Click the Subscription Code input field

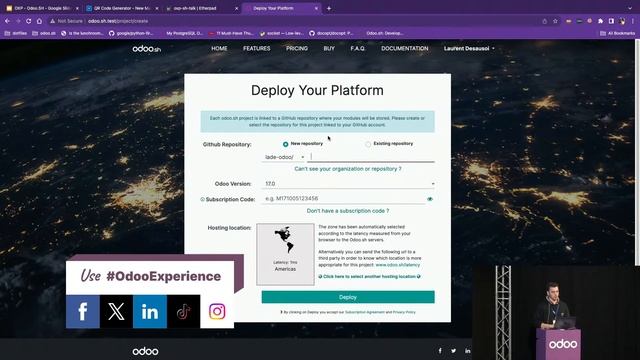click(x=344, y=199)
